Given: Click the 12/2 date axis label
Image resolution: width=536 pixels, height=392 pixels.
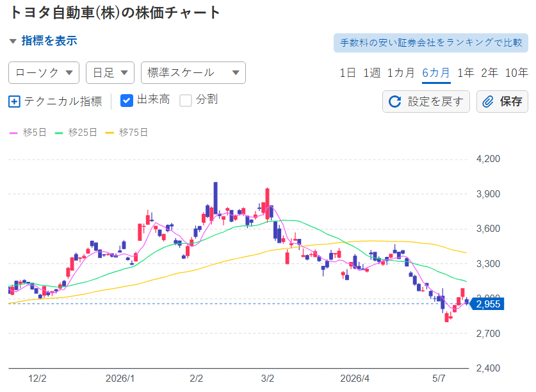Looking at the screenshot, I should pos(37,379).
